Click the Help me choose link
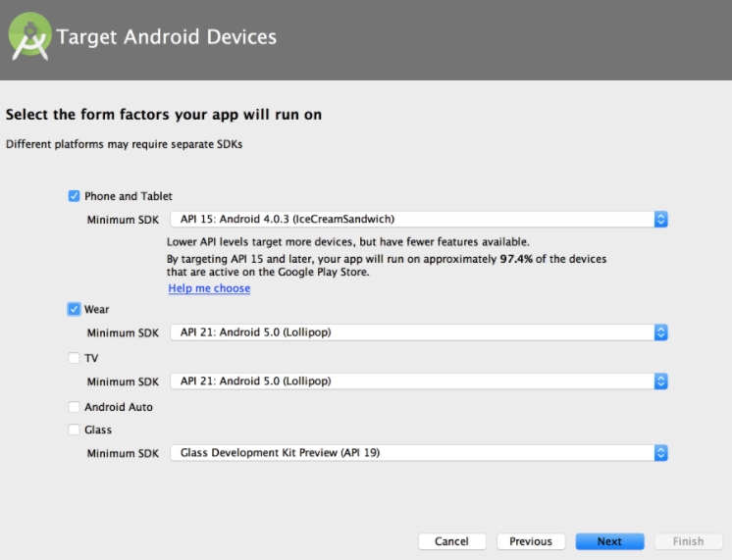Image resolution: width=732 pixels, height=560 pixels. point(209,288)
